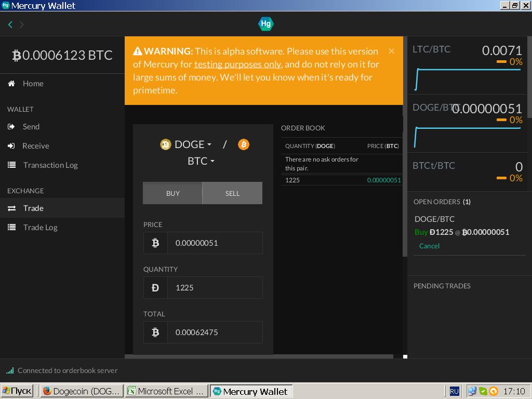Switch to Dogecoin Firefox taskbar window
Screen dimensions: 532x399
coord(82,391)
